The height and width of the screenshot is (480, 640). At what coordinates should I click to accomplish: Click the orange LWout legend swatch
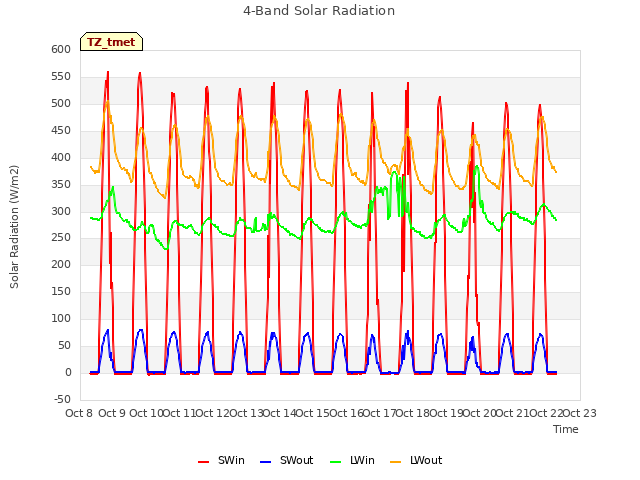coord(396,462)
